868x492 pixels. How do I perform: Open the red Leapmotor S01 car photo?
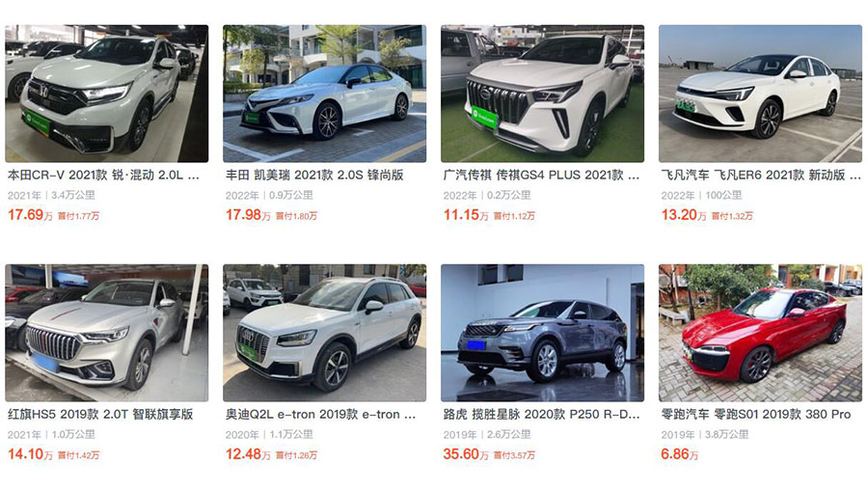[760, 333]
